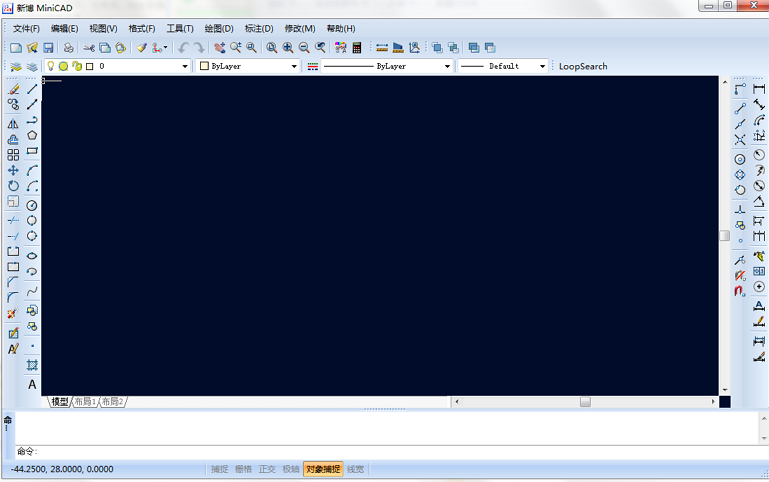Select the Aligned dimension tool icon
Viewport: 769px width, 482px height.
tap(759, 104)
